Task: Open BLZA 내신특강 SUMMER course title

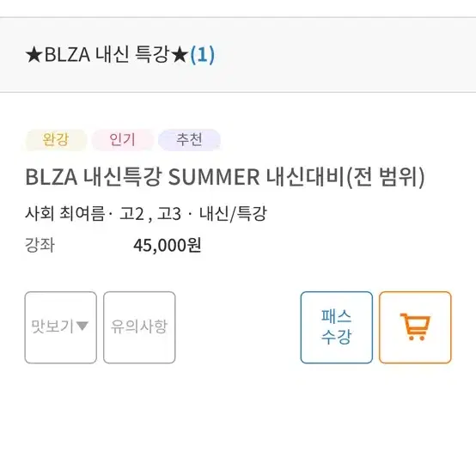Action: pos(225,177)
